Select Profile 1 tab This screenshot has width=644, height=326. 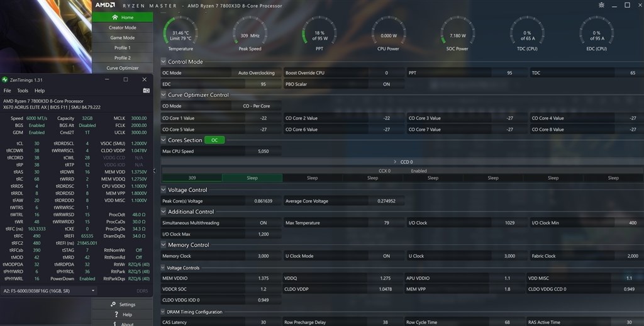[123, 48]
